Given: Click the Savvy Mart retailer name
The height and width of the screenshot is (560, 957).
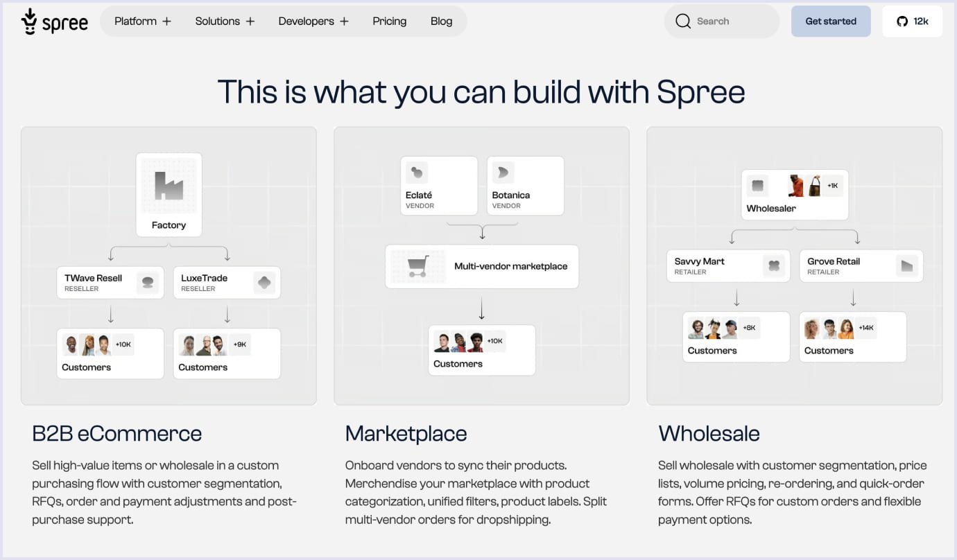Looking at the screenshot, I should click(699, 261).
